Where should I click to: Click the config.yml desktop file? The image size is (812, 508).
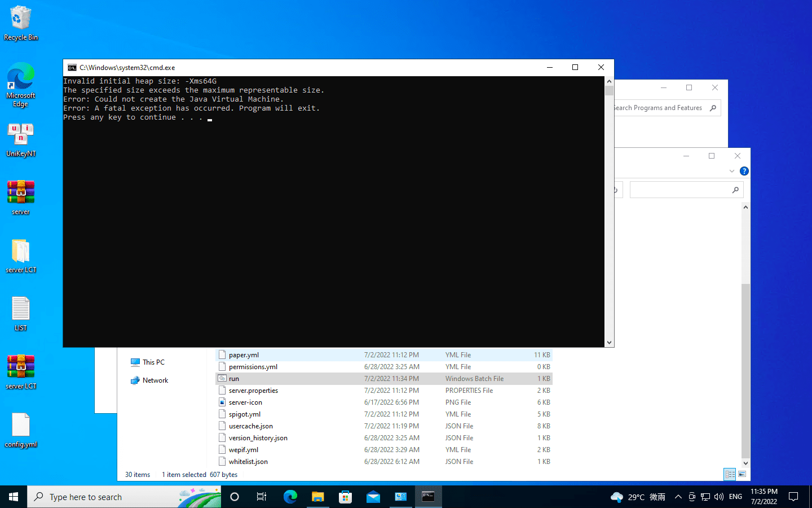pyautogui.click(x=21, y=430)
